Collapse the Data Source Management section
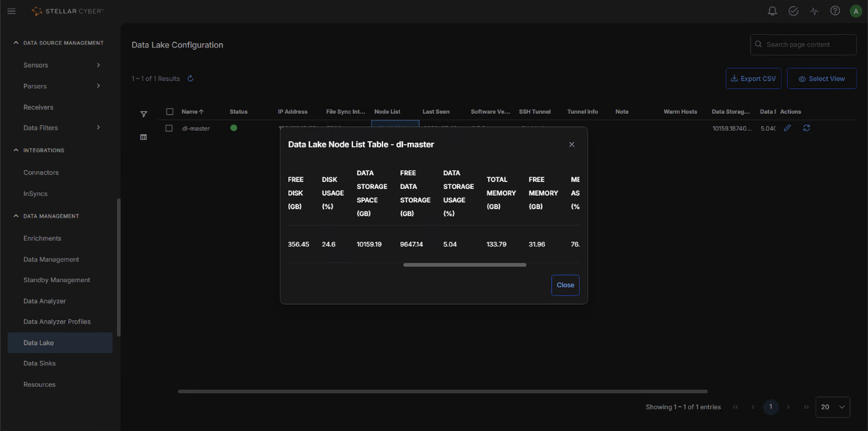This screenshot has width=868, height=431. (16, 43)
